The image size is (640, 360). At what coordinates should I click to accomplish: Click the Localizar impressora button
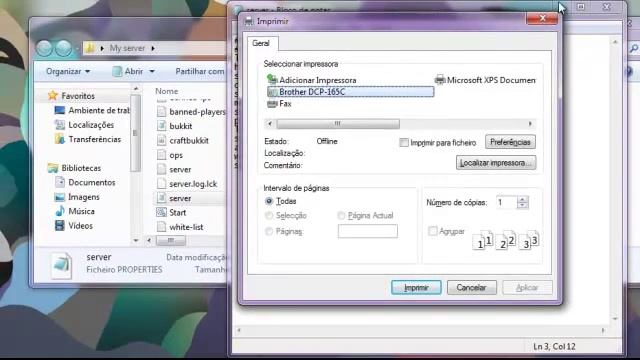coord(496,163)
